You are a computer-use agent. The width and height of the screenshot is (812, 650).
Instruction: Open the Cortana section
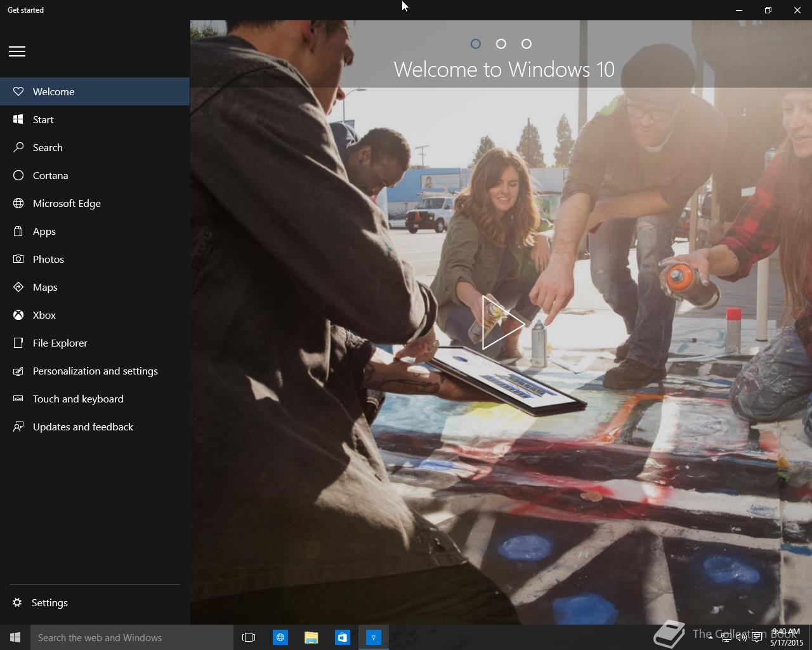tap(95, 175)
